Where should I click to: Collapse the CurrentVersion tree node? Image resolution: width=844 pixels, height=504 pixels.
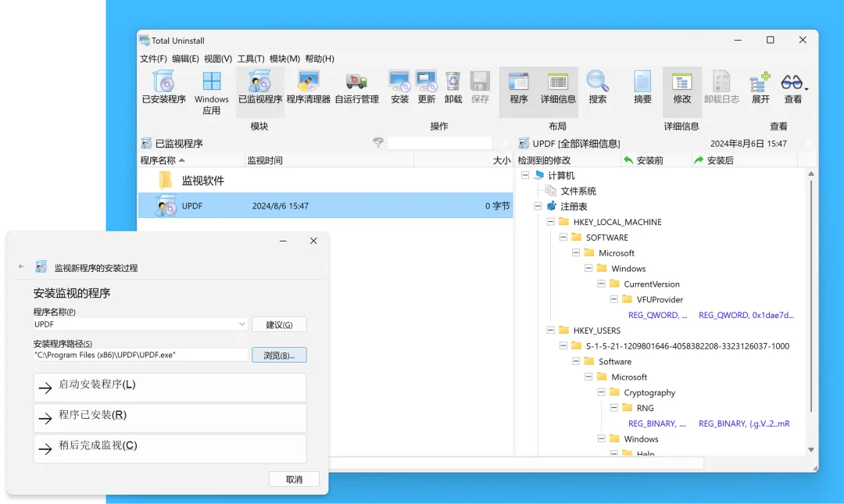(x=601, y=284)
